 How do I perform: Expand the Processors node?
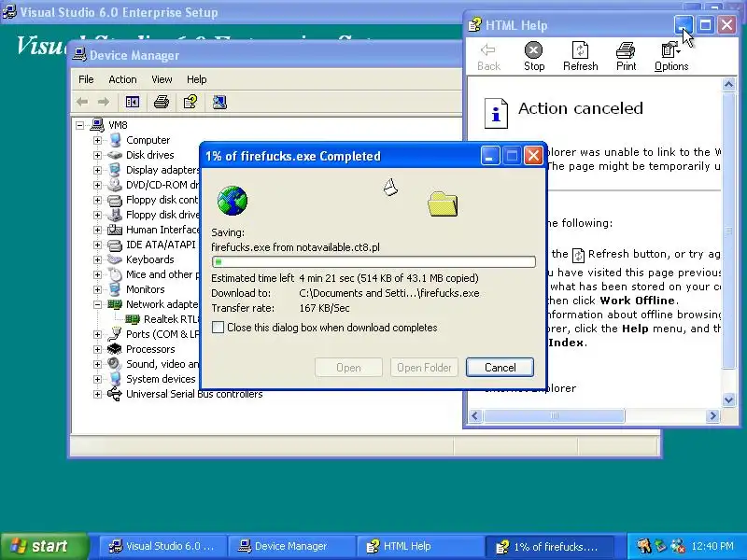97,349
